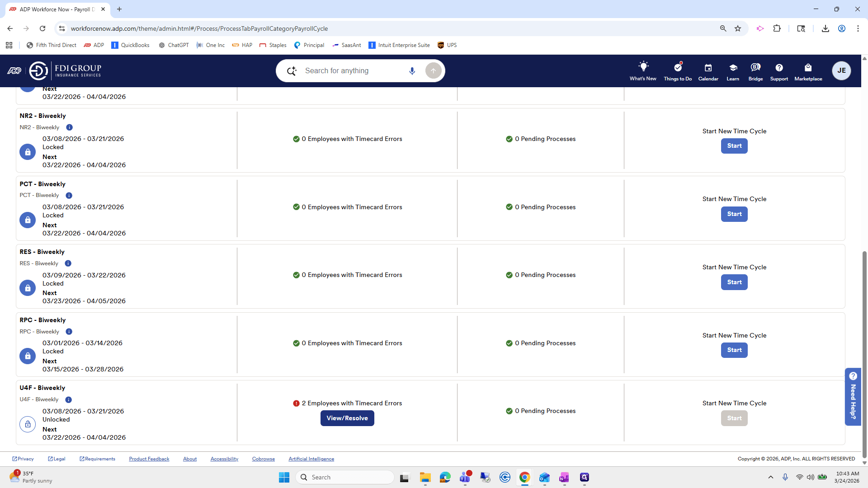Open the Product Feedback footer link
Screen dimensions: 868x488
149,459
